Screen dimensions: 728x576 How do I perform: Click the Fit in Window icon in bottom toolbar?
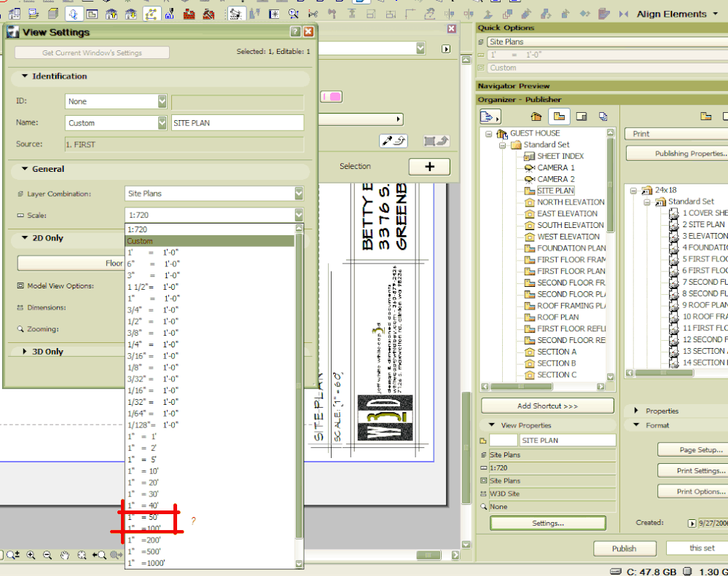[82, 555]
